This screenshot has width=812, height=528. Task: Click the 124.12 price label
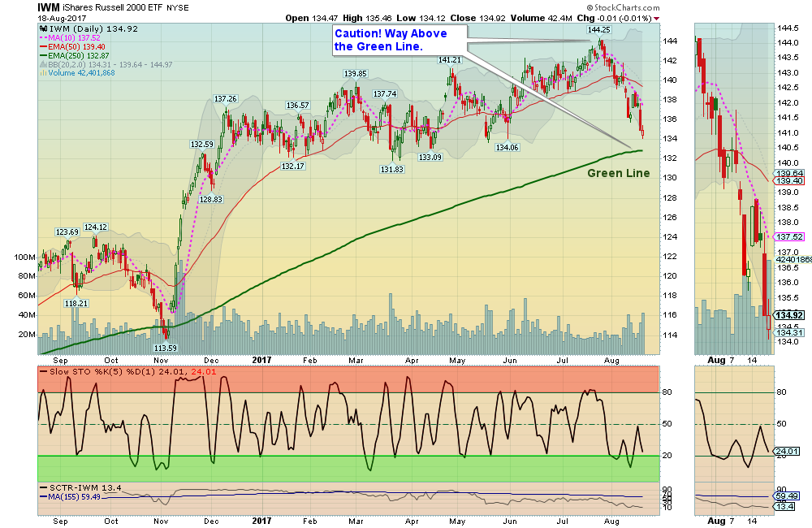[95, 227]
